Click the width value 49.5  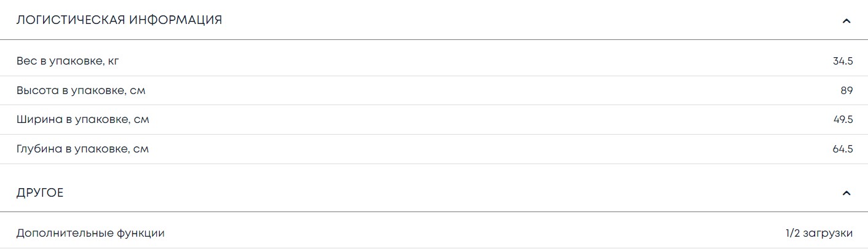pyautogui.click(x=843, y=119)
